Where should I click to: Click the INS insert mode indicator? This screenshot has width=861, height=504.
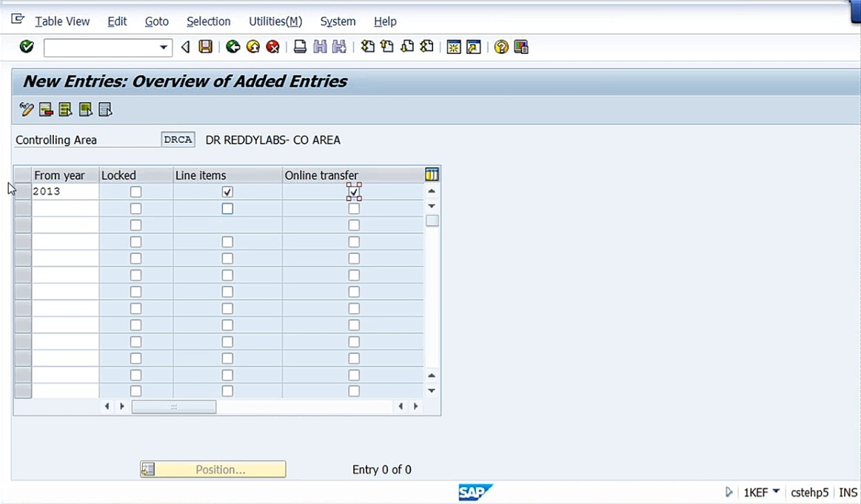(x=848, y=492)
